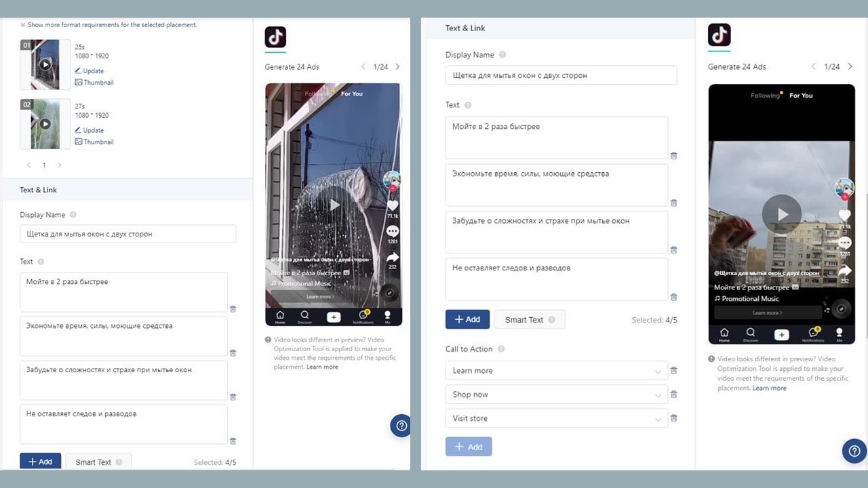The image size is (868, 488).
Task: Open the Visit store call-to-action dropdown
Action: coord(557,418)
